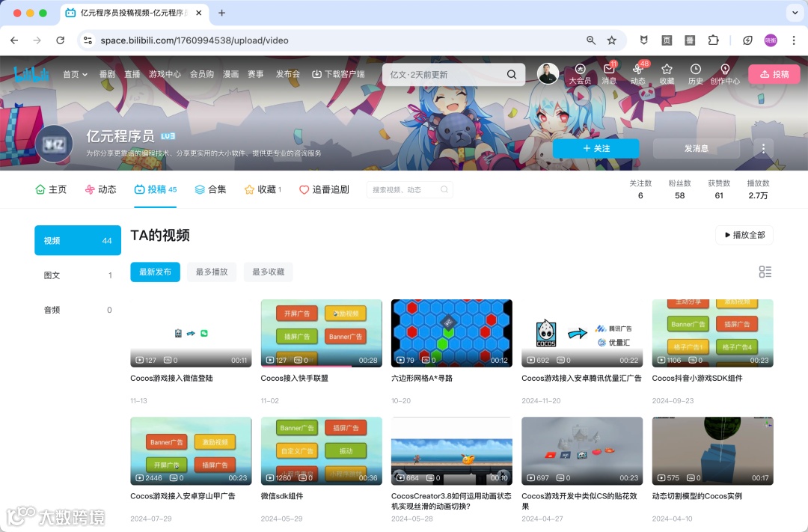Image resolution: width=808 pixels, height=532 pixels.
Task: Open the 创作中心 lightbulb icon
Action: (x=725, y=74)
